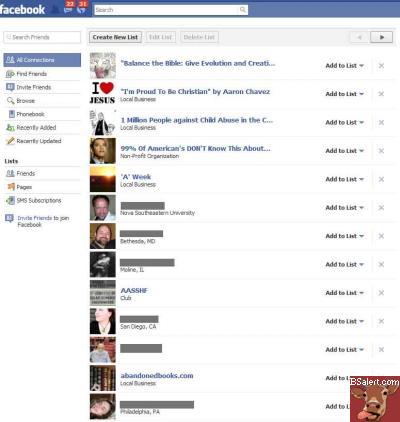400x422 pixels.
Task: Open the 'A' Week page link
Action: coord(136,177)
